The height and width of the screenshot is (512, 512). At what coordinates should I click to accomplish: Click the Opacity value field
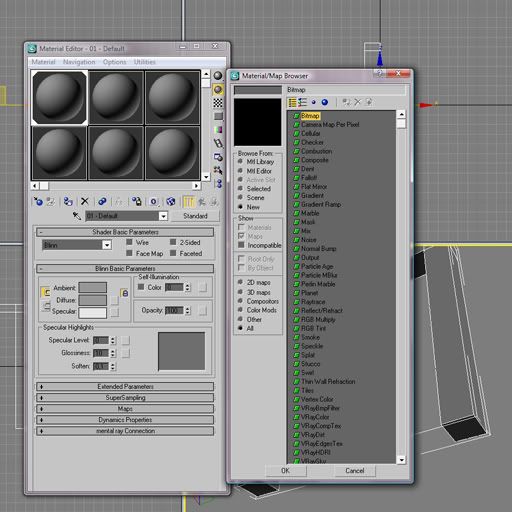tap(174, 310)
